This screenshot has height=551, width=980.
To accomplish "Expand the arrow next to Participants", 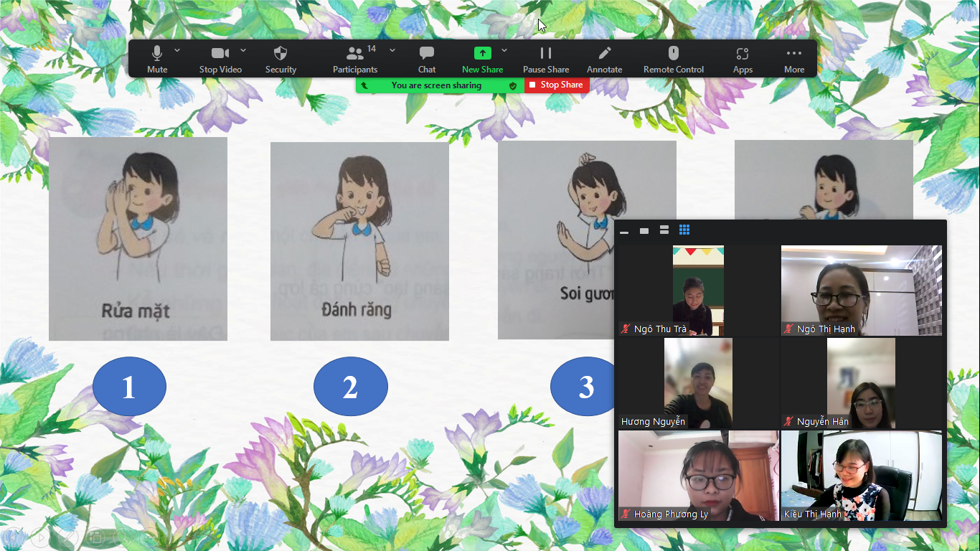I will 392,50.
